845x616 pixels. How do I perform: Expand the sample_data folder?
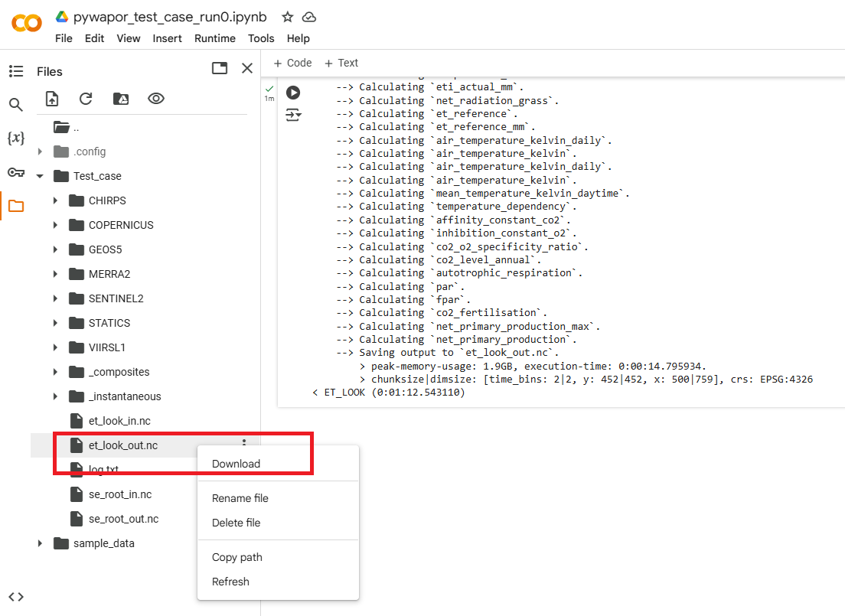click(x=40, y=543)
